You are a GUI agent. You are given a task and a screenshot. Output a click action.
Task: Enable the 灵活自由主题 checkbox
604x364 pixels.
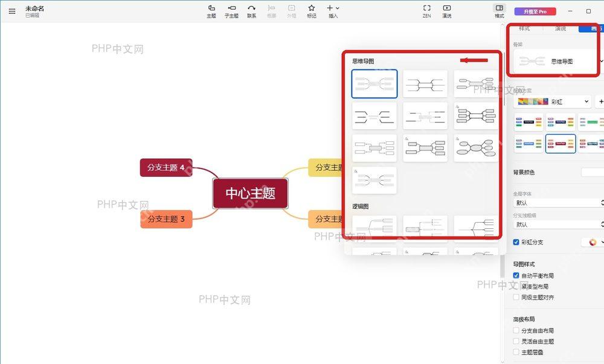click(516, 341)
